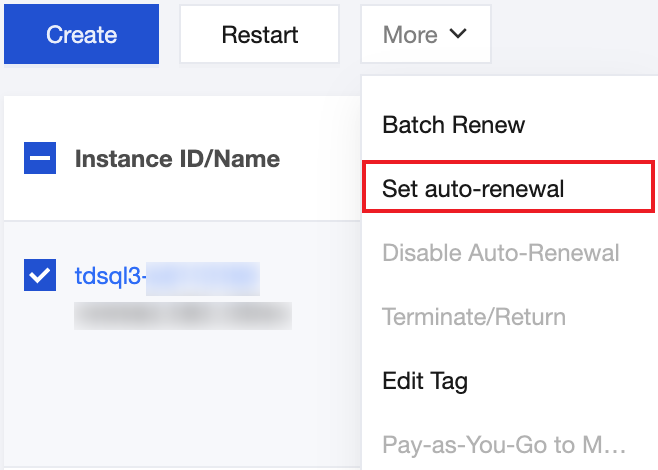Click the blurred part of the tdsql3 ID

click(203, 276)
